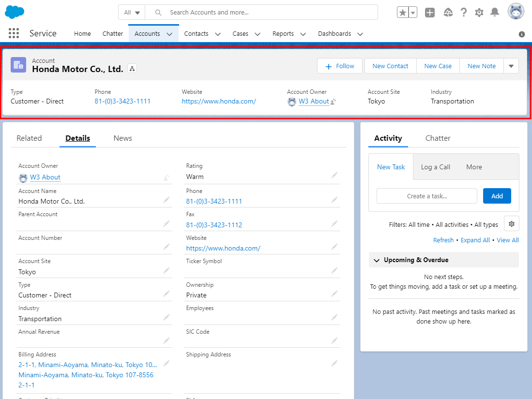Open Global Actions plus icon
The height and width of the screenshot is (399, 532).
point(430,13)
